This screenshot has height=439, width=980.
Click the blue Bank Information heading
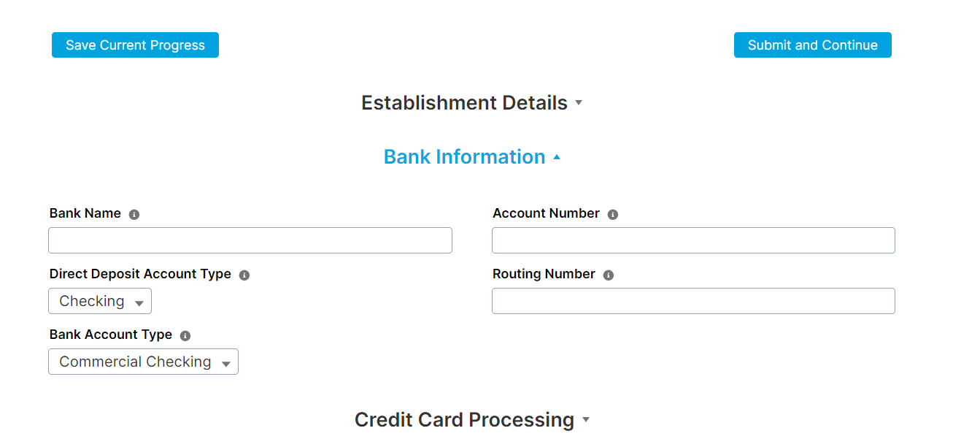464,156
